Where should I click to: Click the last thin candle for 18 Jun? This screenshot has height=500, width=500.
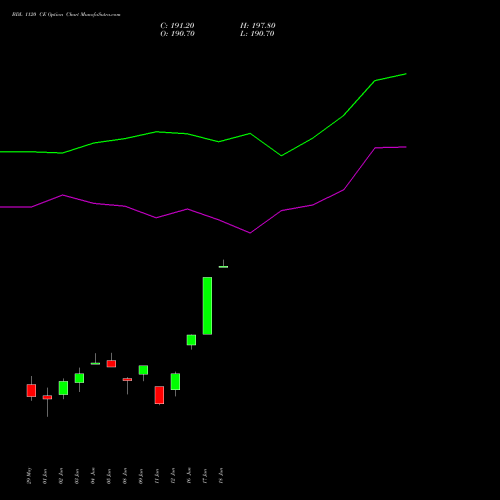click(x=223, y=266)
